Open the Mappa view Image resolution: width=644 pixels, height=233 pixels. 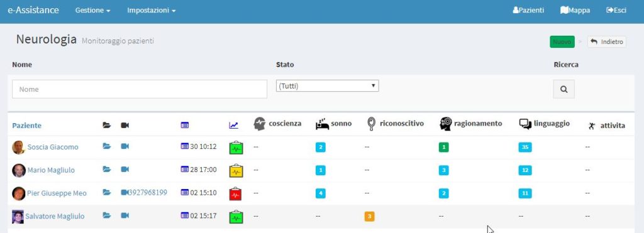pos(575,10)
